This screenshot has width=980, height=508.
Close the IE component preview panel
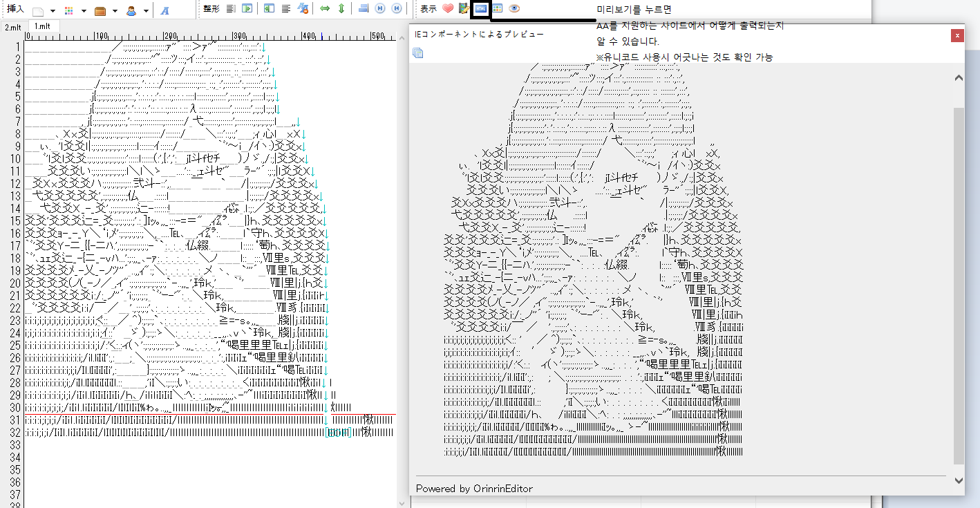click(957, 35)
